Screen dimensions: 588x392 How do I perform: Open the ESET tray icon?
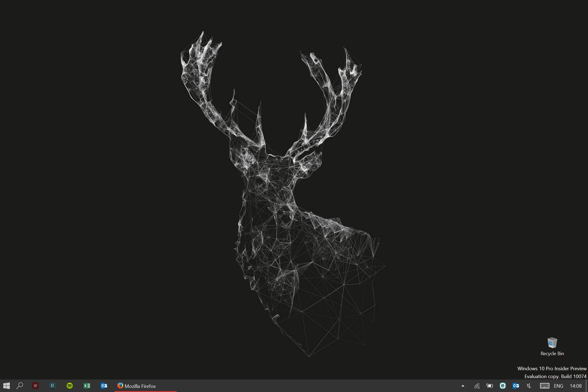point(503,386)
